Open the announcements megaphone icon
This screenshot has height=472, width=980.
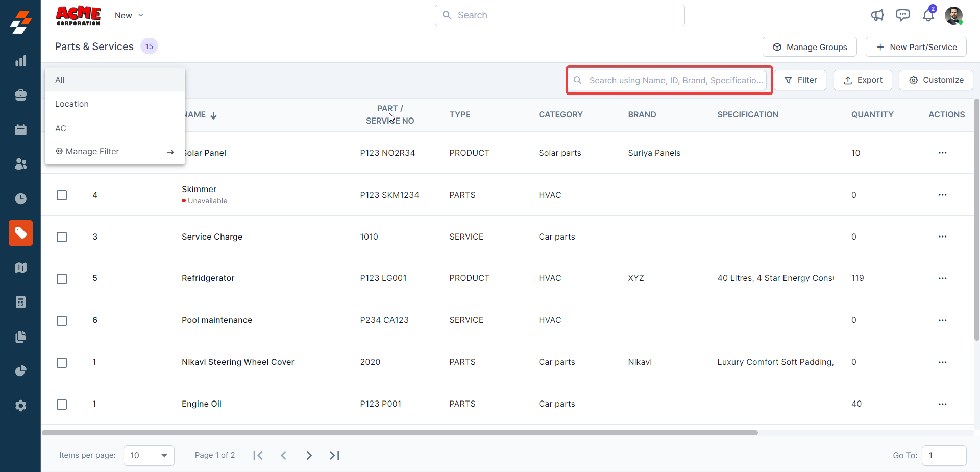click(x=877, y=15)
